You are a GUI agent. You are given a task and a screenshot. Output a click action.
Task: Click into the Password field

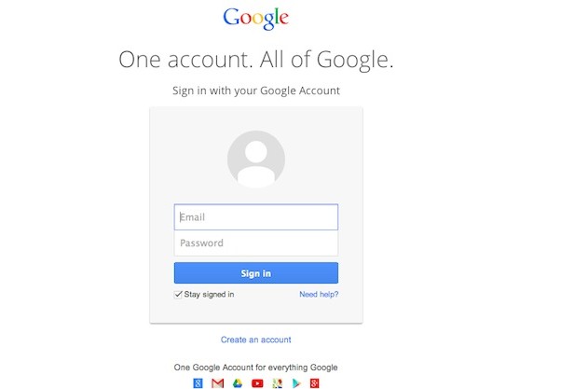click(256, 243)
